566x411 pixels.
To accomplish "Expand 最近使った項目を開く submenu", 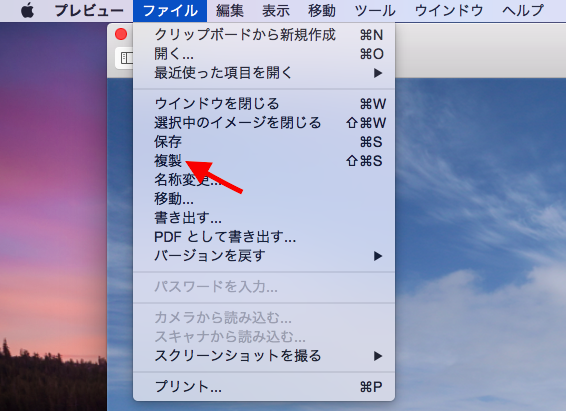I will [264, 73].
